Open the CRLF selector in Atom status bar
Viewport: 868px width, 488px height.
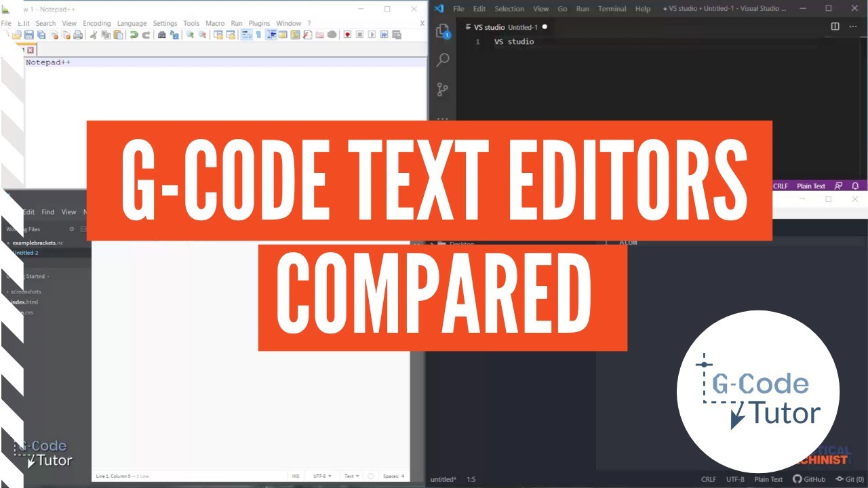[x=709, y=479]
